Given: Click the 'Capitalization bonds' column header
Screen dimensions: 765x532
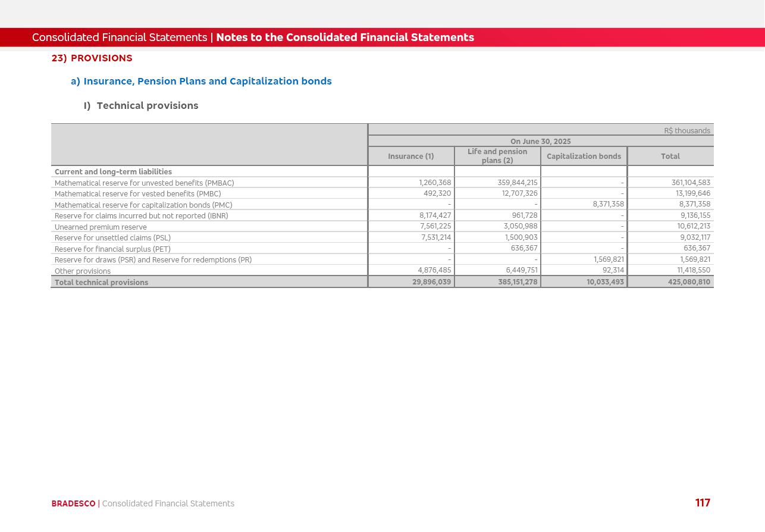Looking at the screenshot, I should pyautogui.click(x=583, y=157).
